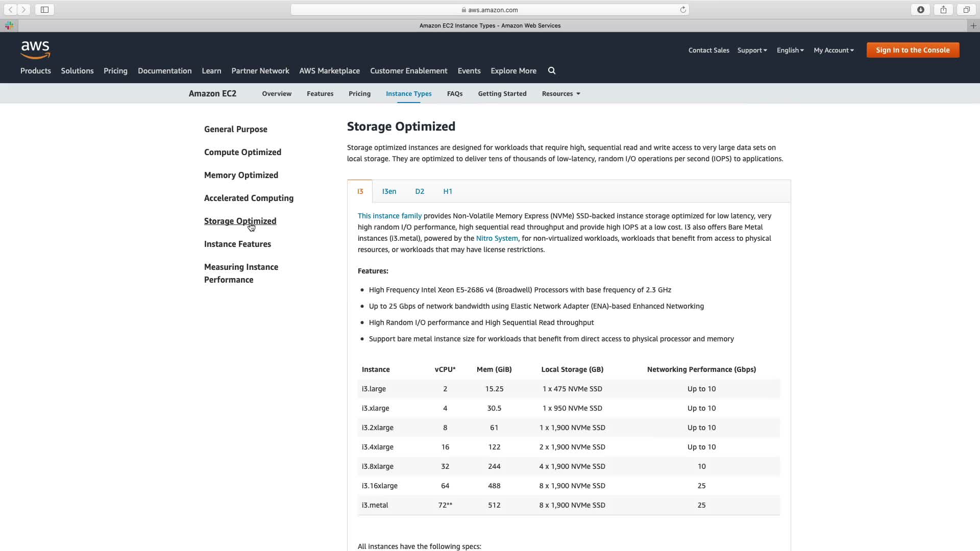980x551 pixels.
Task: Click Safari forward arrow button
Action: 23,10
